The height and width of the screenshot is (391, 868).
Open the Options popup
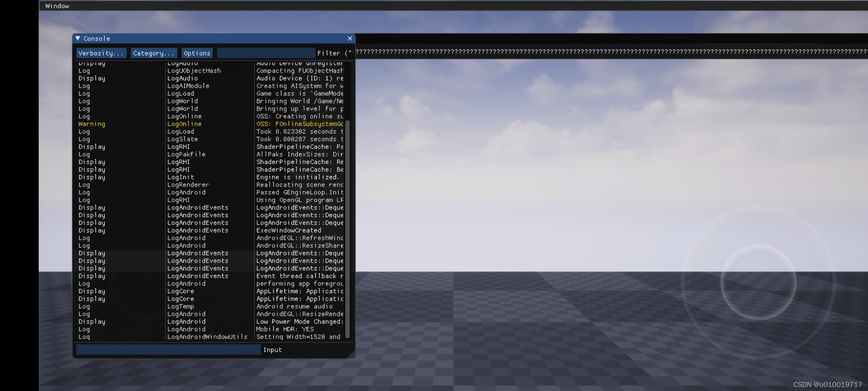pos(197,53)
